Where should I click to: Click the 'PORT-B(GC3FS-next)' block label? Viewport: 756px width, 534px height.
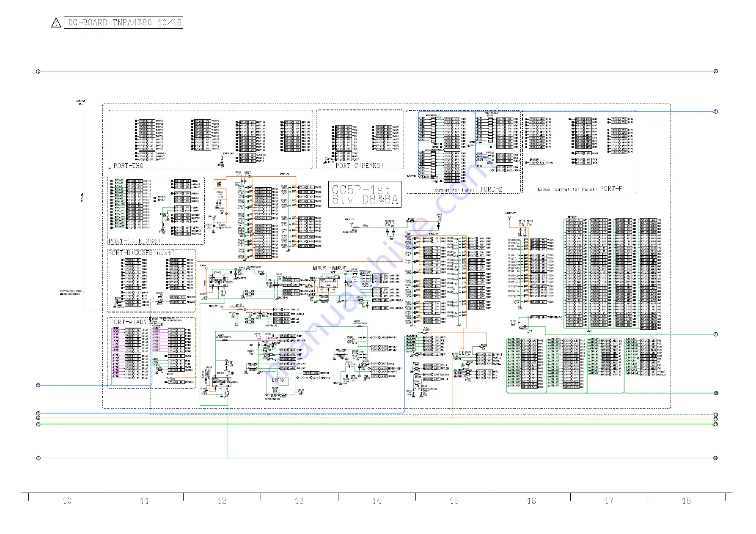[x=142, y=253]
